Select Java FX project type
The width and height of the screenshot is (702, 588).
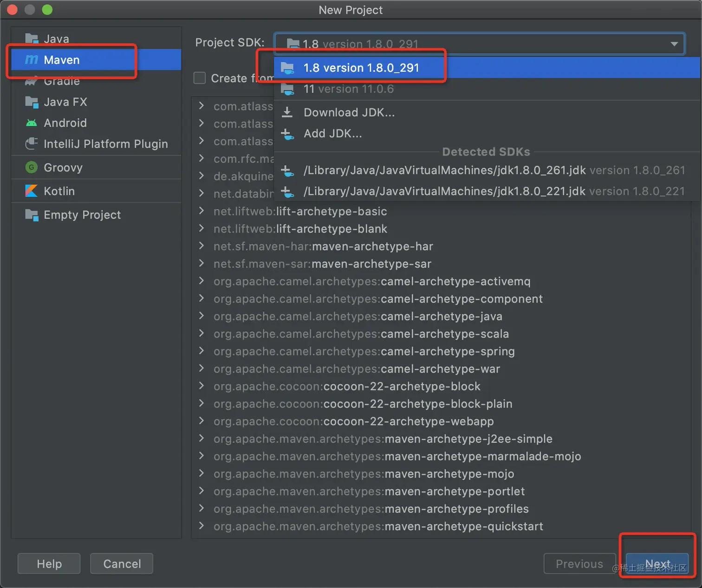pyautogui.click(x=96, y=102)
